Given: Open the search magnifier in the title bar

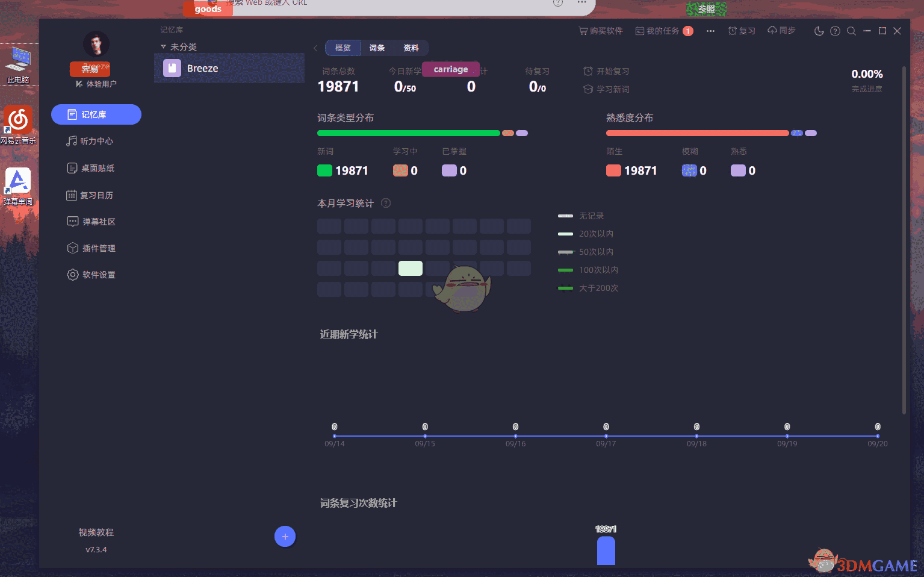Looking at the screenshot, I should pyautogui.click(x=851, y=31).
